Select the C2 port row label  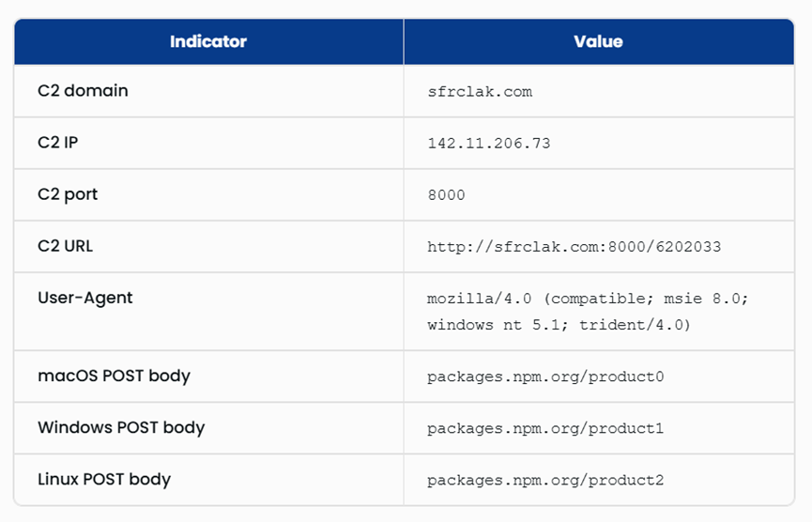[68, 194]
